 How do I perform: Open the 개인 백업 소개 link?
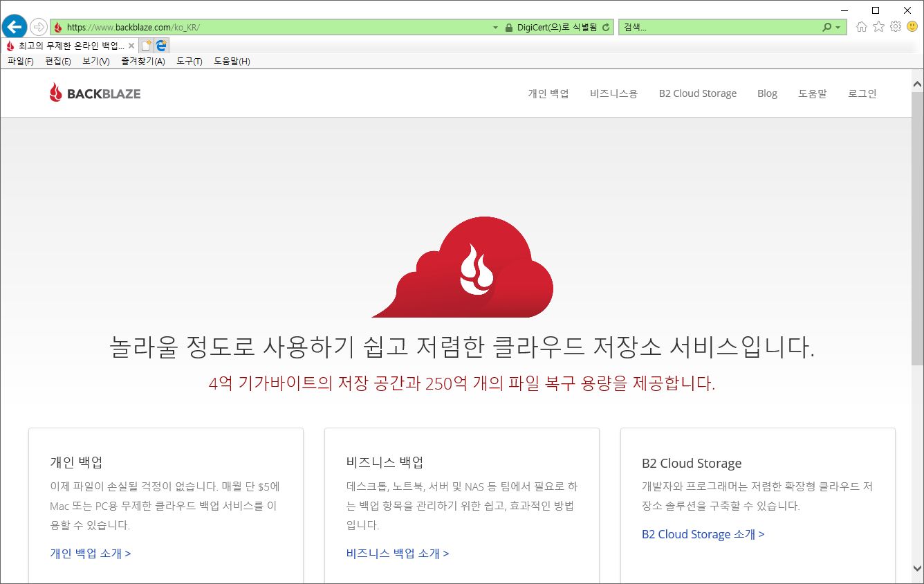90,553
